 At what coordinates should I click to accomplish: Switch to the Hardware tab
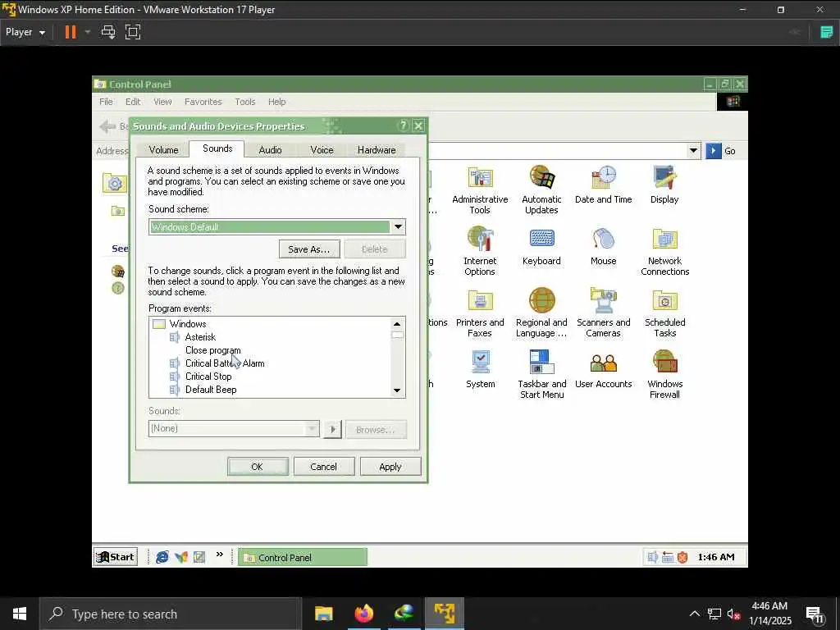(x=376, y=150)
